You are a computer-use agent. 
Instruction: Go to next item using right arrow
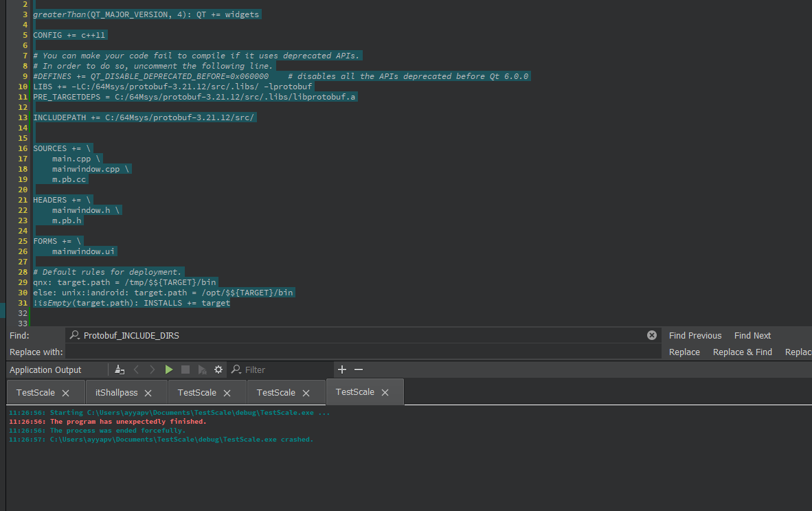[x=153, y=370]
